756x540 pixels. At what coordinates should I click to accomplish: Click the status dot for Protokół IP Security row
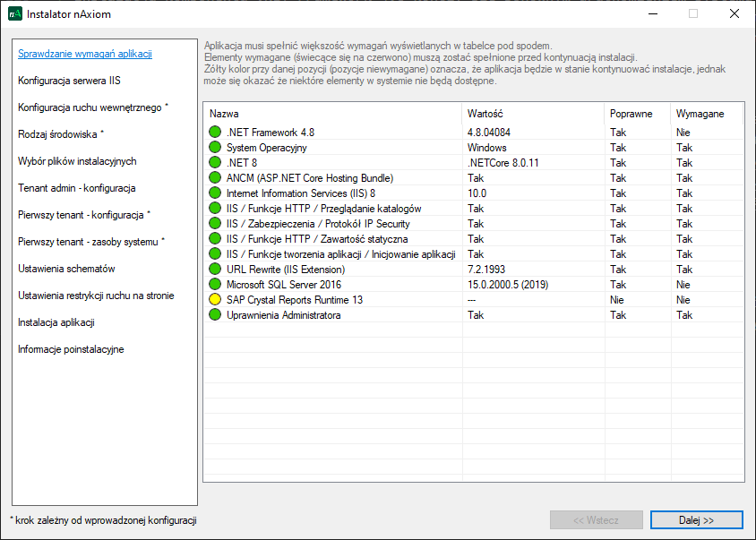215,223
